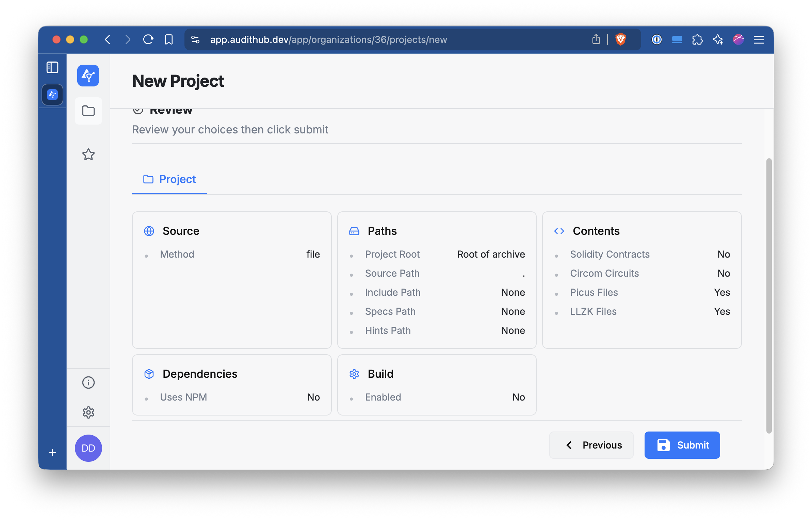Image resolution: width=812 pixels, height=520 pixels.
Task: Open the browser hamburger menu
Action: pos(759,39)
